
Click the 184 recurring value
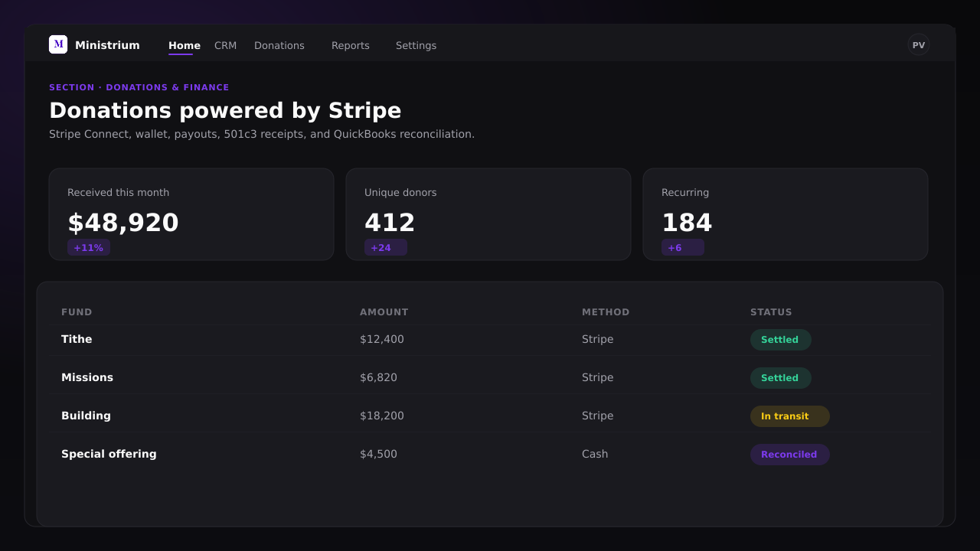click(687, 223)
